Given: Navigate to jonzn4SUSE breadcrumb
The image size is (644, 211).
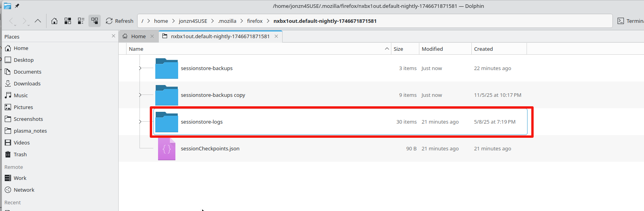Looking at the screenshot, I should 193,21.
